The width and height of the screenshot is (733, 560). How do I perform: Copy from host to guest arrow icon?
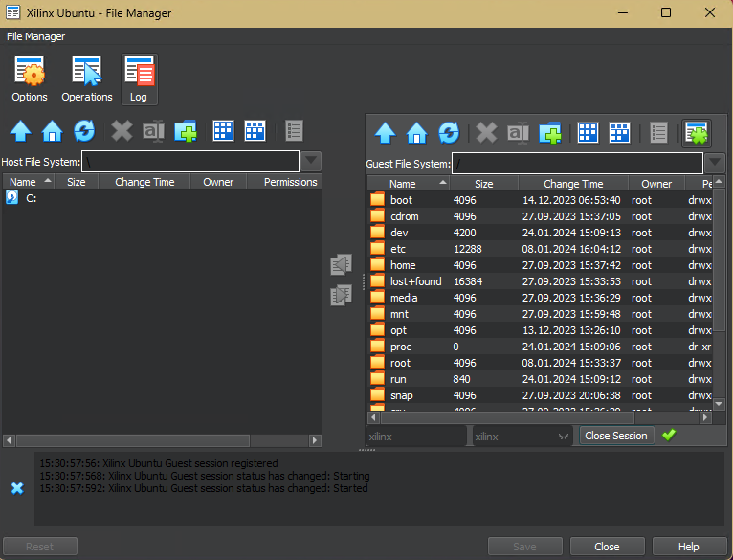tap(342, 295)
